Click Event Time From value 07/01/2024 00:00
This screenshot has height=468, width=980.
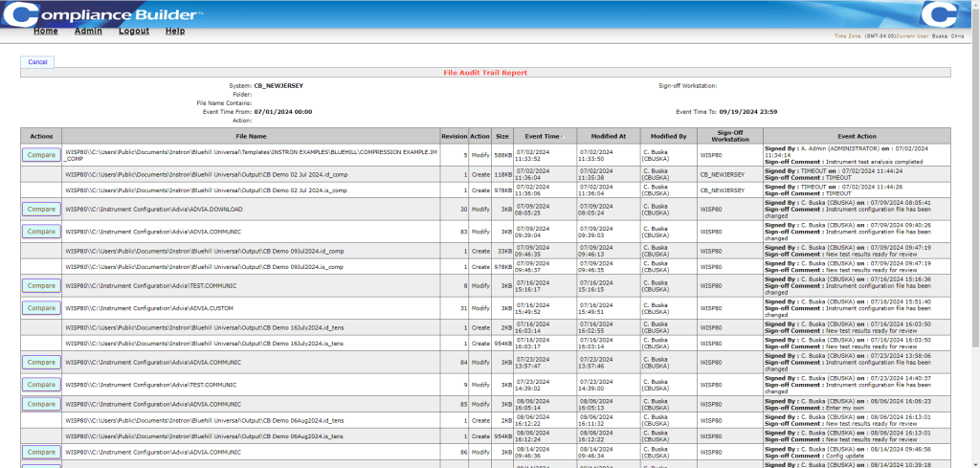pyautogui.click(x=283, y=112)
